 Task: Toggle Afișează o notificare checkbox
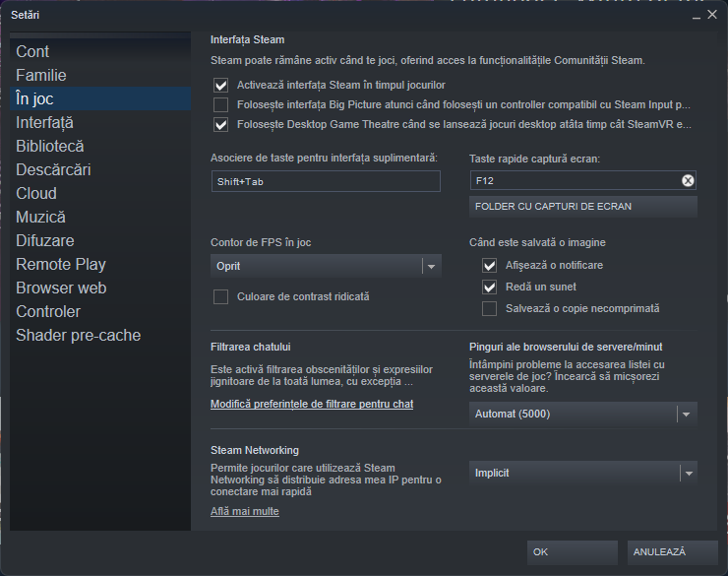coord(489,265)
